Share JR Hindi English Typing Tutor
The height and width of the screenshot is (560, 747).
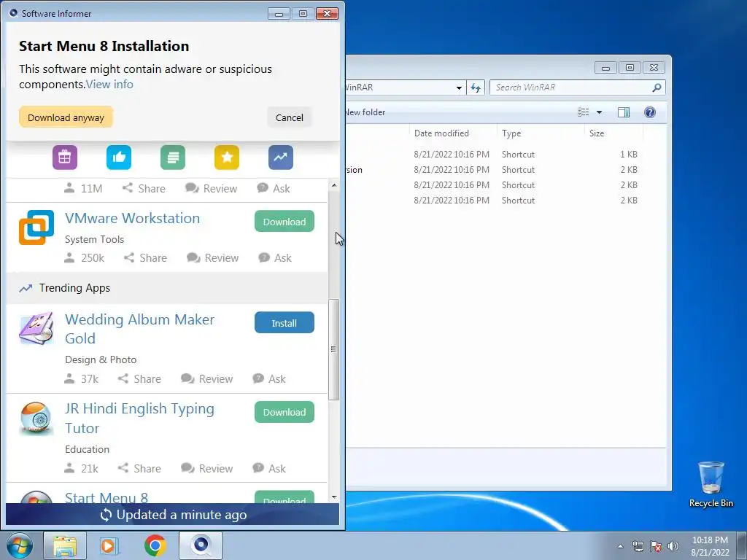click(139, 469)
